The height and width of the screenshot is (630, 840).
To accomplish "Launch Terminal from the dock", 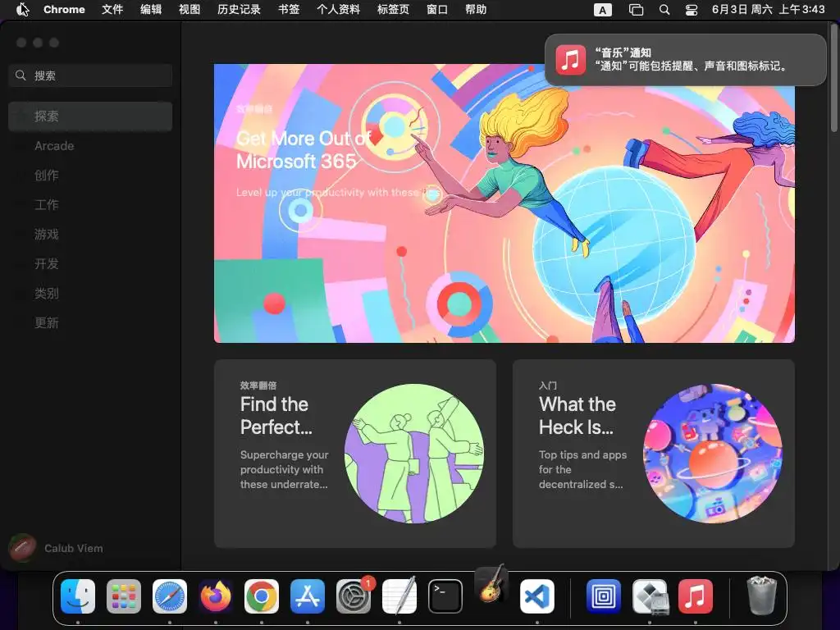I will coord(445,596).
